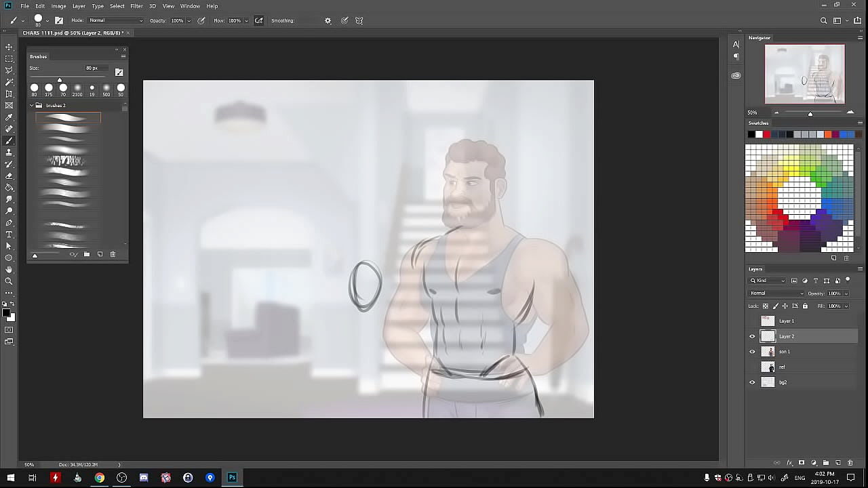Viewport: 868px width, 488px height.
Task: Hide the son 1 layer
Action: click(x=752, y=352)
